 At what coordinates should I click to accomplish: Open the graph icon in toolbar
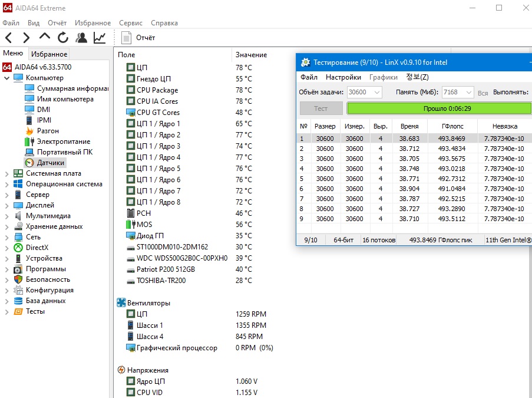[100, 37]
